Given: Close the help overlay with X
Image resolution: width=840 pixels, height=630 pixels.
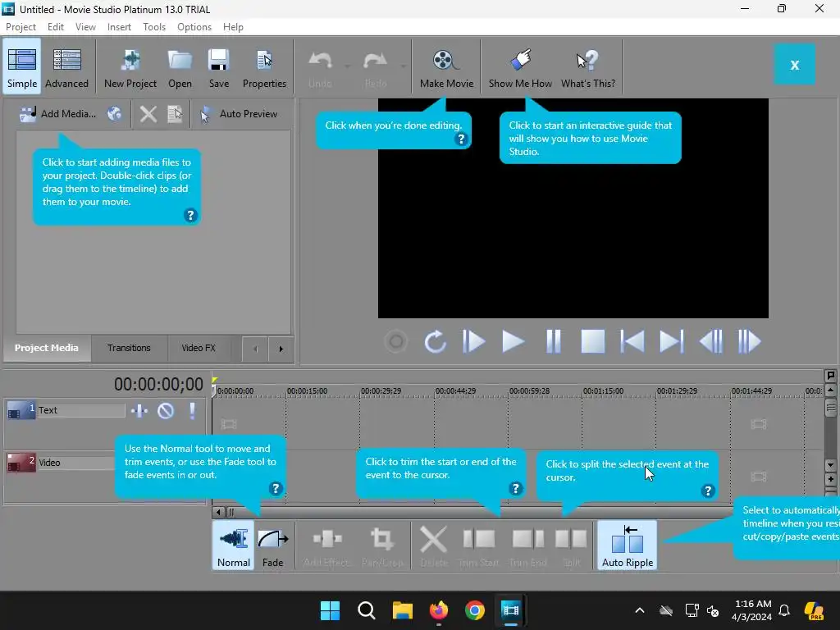Looking at the screenshot, I should click(794, 64).
